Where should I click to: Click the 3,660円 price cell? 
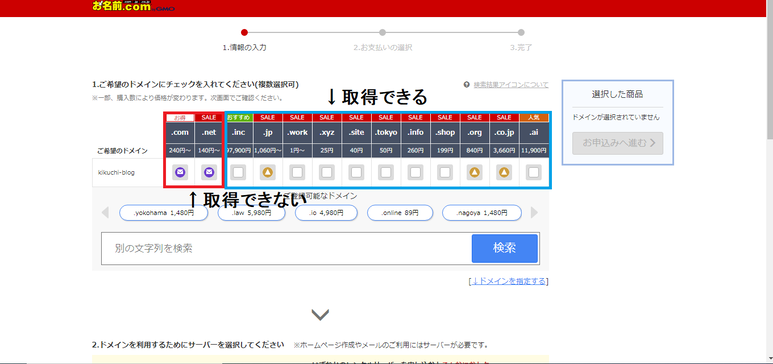(504, 151)
